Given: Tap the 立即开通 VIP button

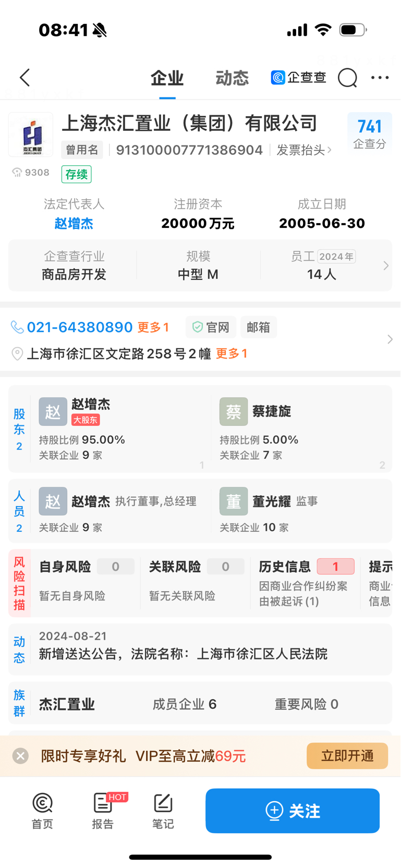Looking at the screenshot, I should [347, 756].
